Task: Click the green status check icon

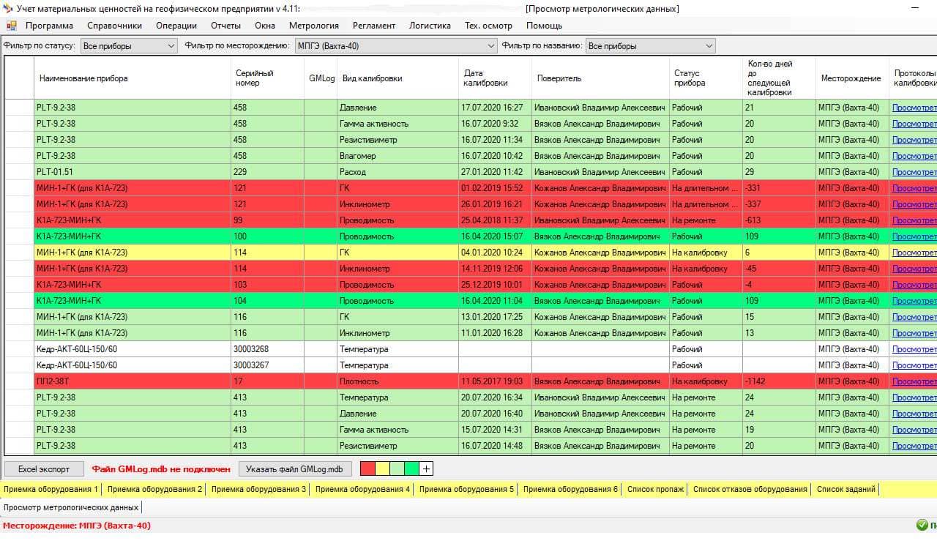Action: pyautogui.click(x=922, y=525)
